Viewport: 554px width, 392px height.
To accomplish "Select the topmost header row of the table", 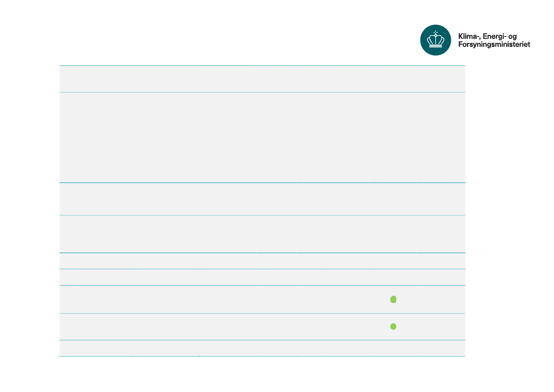I will click(x=262, y=79).
